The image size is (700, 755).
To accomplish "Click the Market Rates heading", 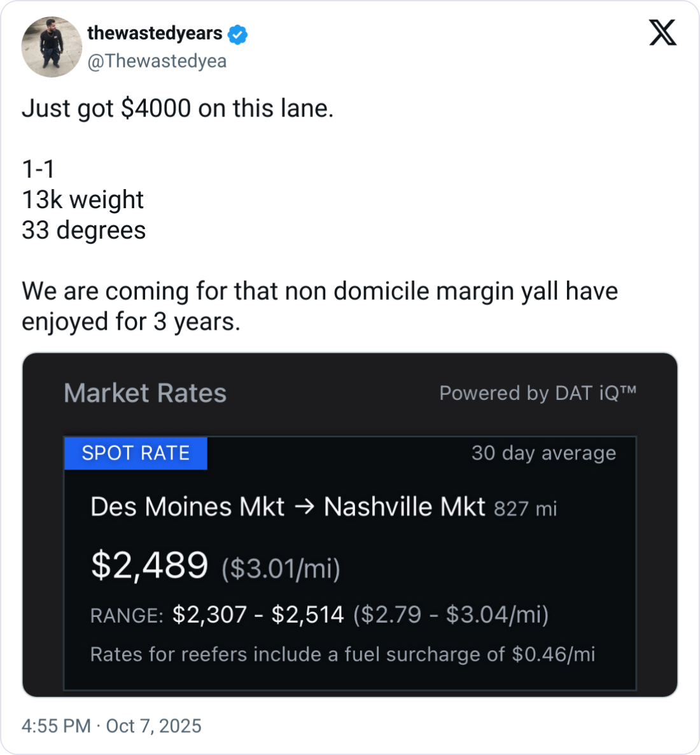I will coord(145,393).
